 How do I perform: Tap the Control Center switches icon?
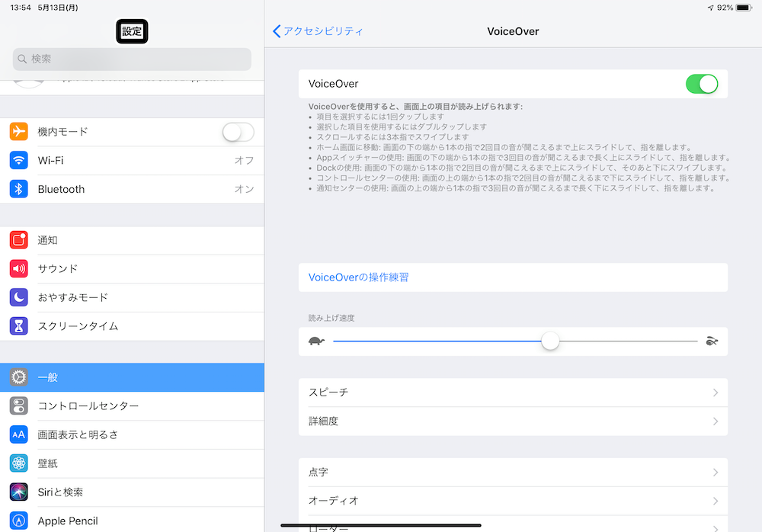(18, 405)
